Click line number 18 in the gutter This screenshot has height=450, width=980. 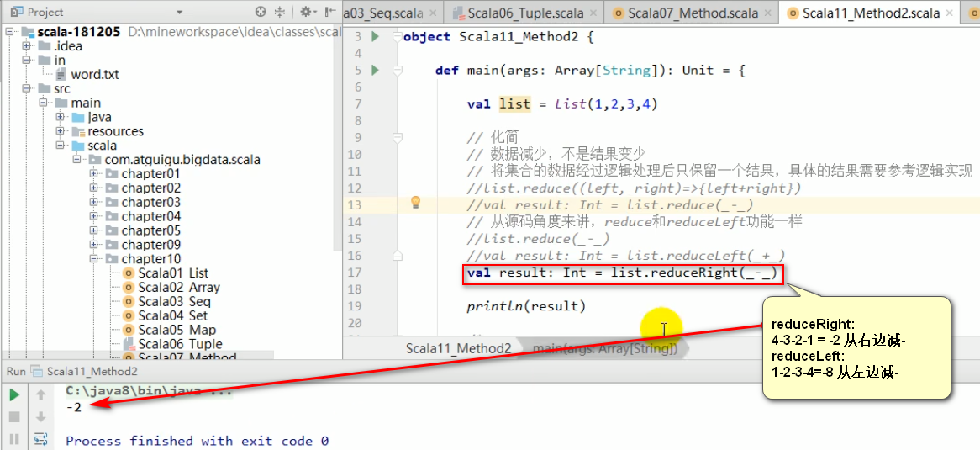coord(353,289)
